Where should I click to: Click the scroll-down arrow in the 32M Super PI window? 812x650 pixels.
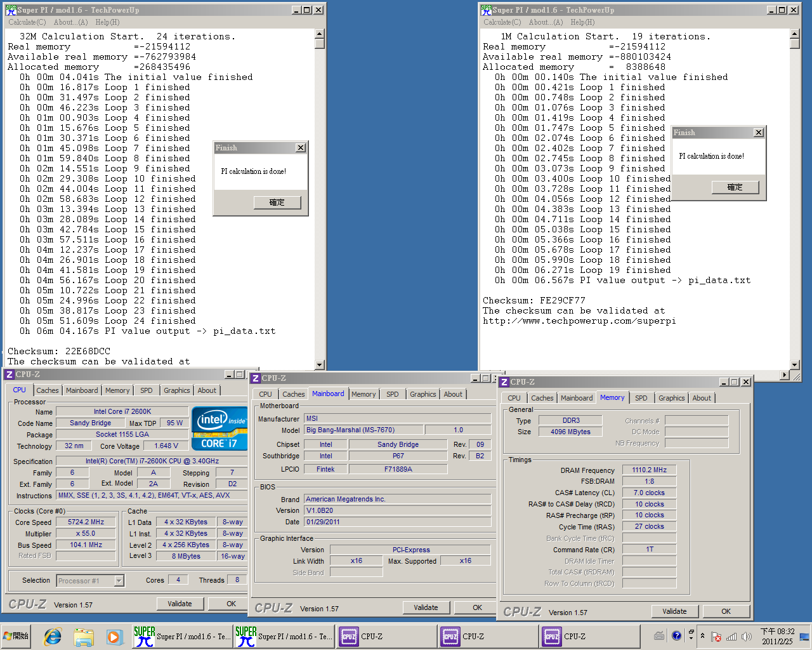[320, 365]
